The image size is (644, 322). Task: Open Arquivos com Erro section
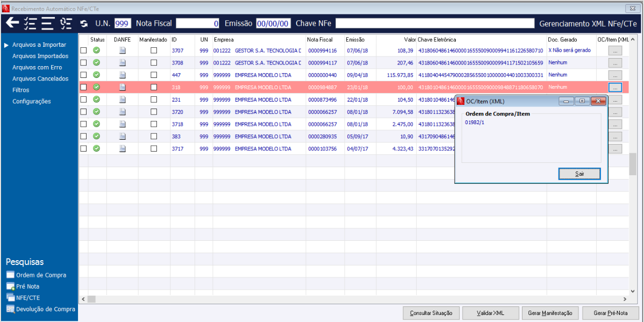click(38, 67)
